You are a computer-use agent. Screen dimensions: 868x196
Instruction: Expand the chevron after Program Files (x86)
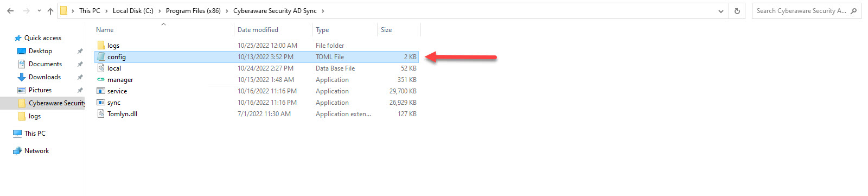227,11
